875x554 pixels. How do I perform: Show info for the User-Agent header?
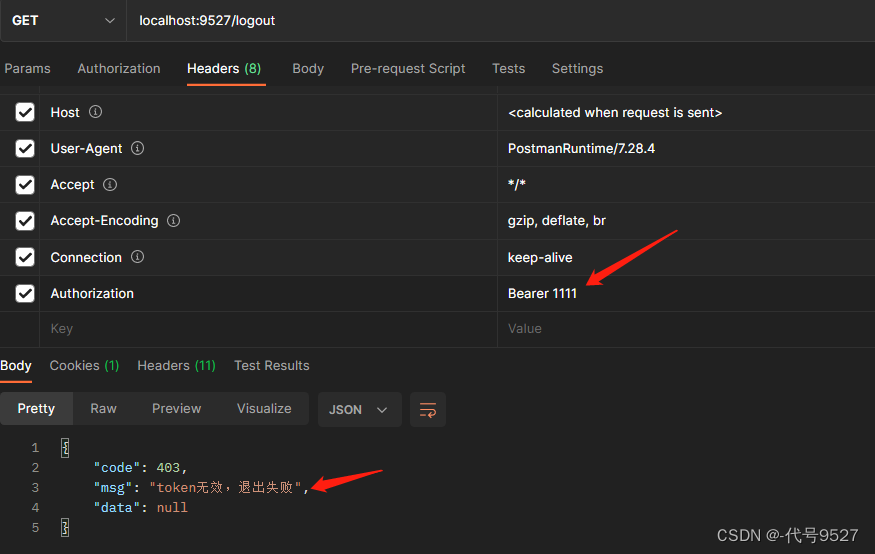pos(137,148)
